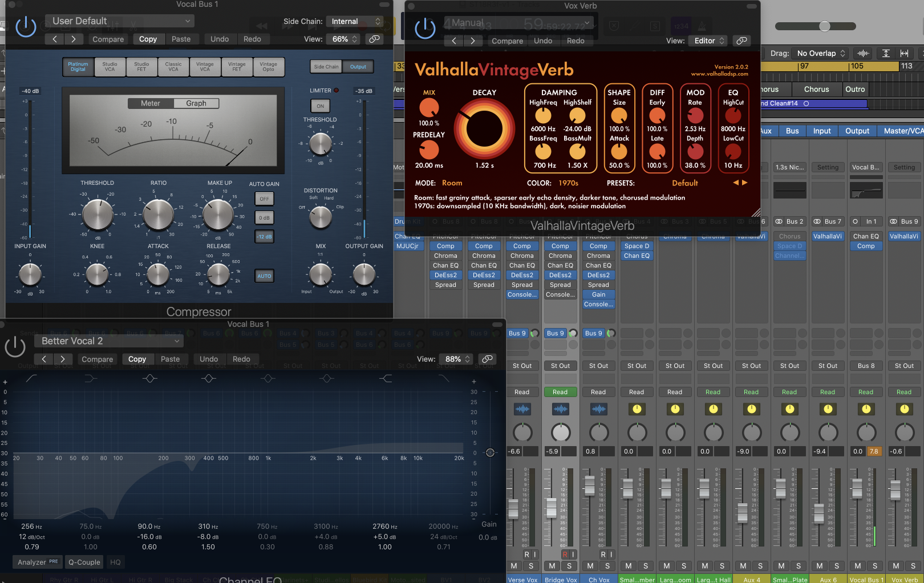The image size is (924, 583).
Task: Open the Side Chain Internal dropdown
Action: click(355, 21)
